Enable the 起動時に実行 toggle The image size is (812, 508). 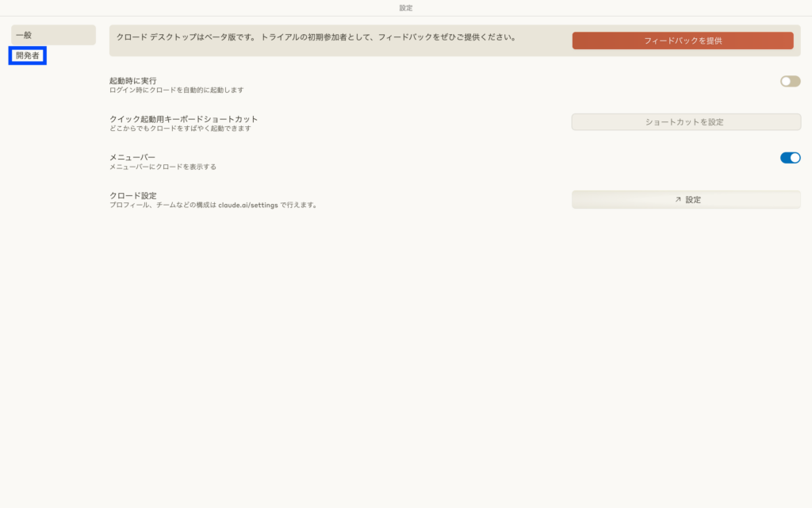point(791,82)
